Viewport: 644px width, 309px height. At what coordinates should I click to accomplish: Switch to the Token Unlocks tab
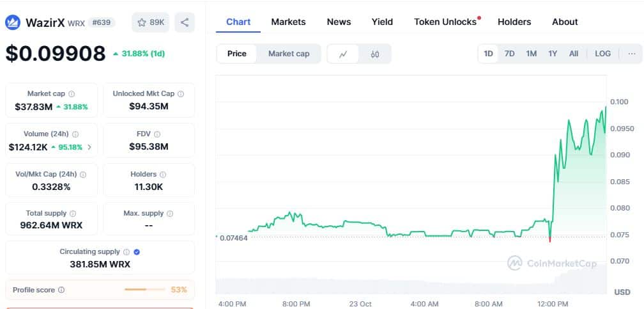[x=445, y=22]
